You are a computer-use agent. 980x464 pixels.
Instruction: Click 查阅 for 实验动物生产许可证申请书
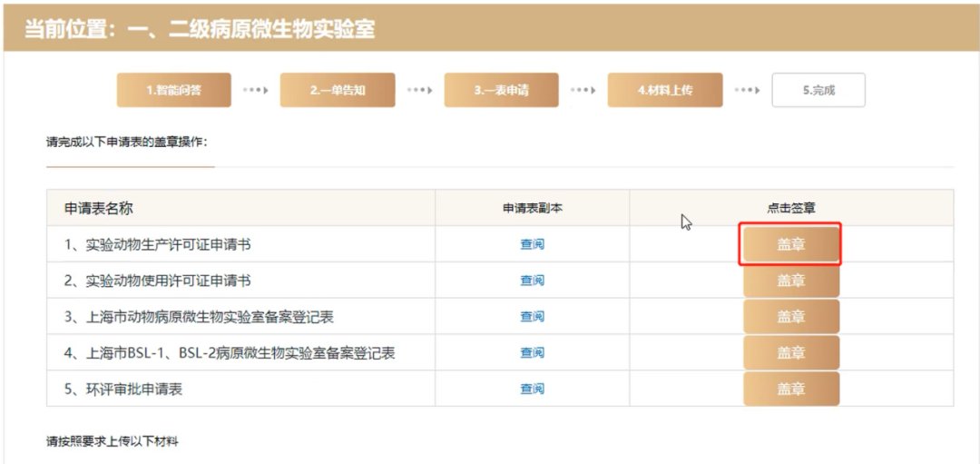(x=532, y=244)
